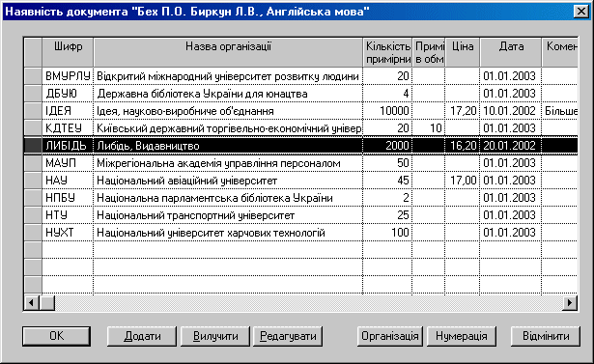Select the cell НАУ
Image resolution: width=594 pixels, height=364 pixels.
(68, 181)
